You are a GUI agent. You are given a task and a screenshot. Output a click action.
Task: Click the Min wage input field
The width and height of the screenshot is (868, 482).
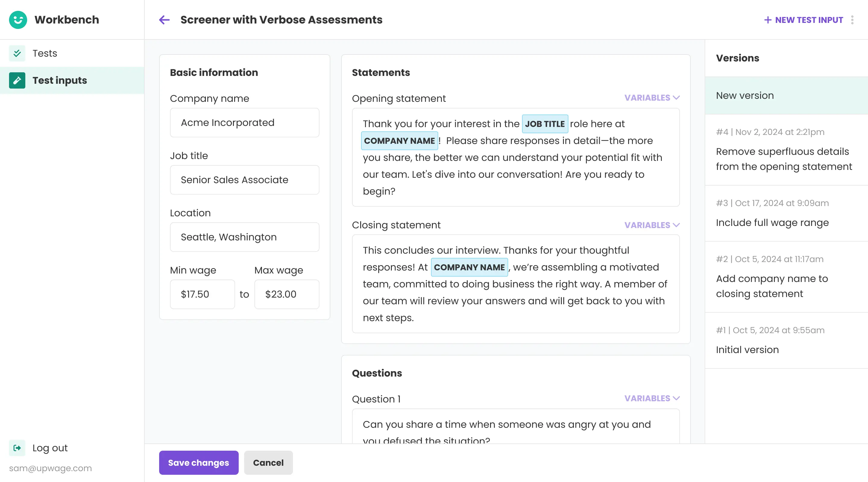[202, 294]
